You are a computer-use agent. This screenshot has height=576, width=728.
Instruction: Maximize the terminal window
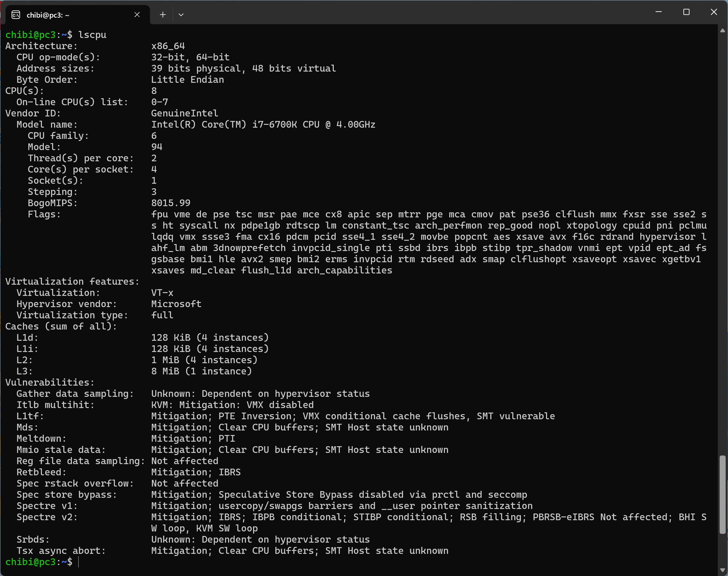point(686,12)
